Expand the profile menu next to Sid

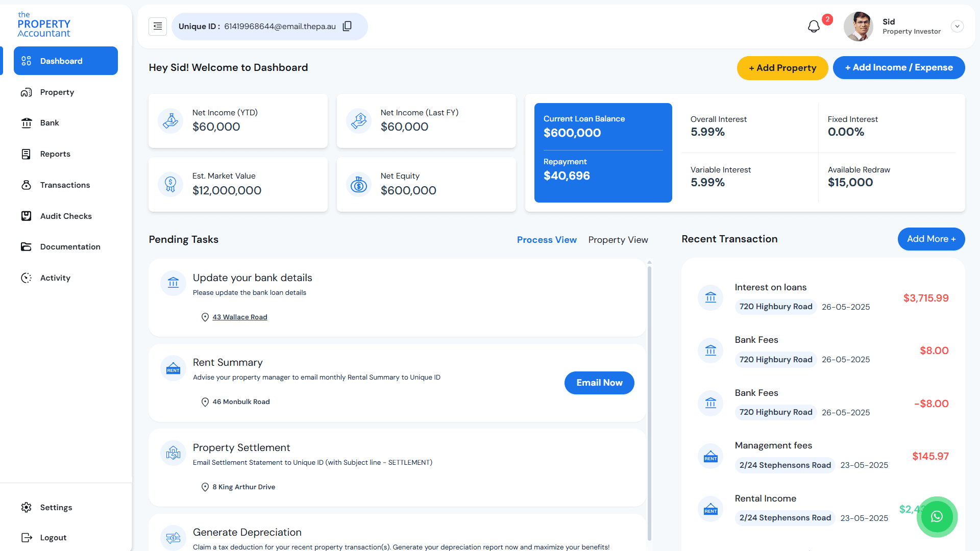[x=957, y=26]
